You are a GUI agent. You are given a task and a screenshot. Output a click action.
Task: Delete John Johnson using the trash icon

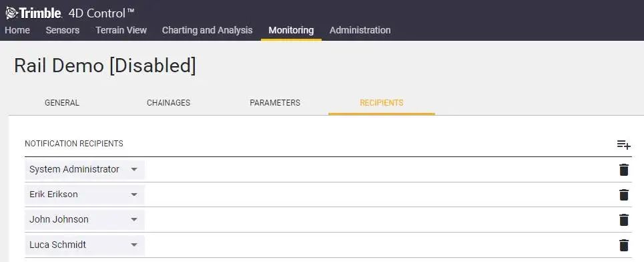tap(623, 220)
